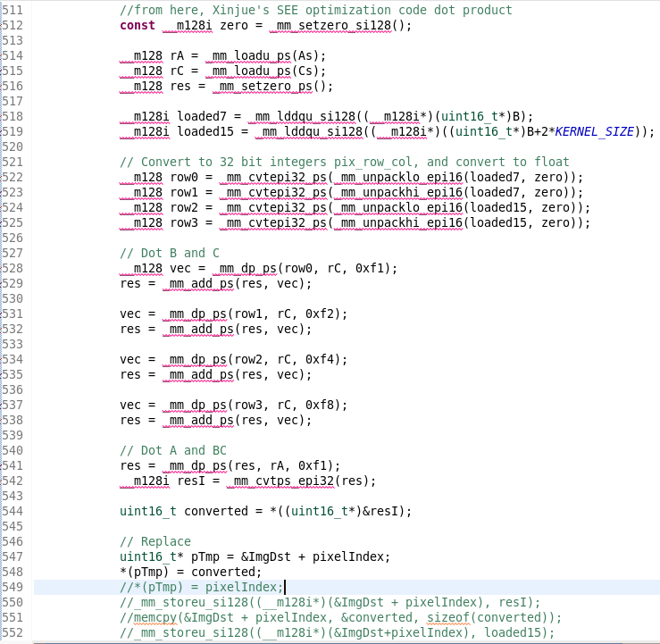Image resolution: width=660 pixels, height=644 pixels.
Task: Click the '0xf8' mask on line 537
Action: click(x=320, y=405)
